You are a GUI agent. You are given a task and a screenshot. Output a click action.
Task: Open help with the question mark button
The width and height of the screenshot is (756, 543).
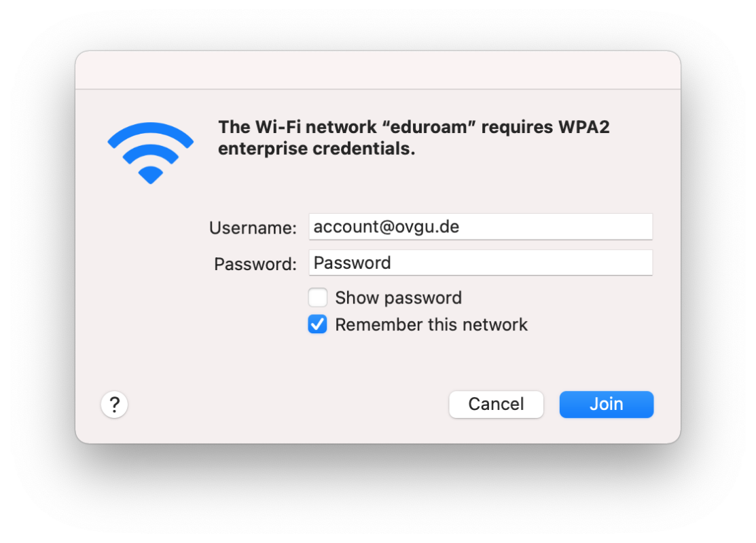click(x=115, y=405)
